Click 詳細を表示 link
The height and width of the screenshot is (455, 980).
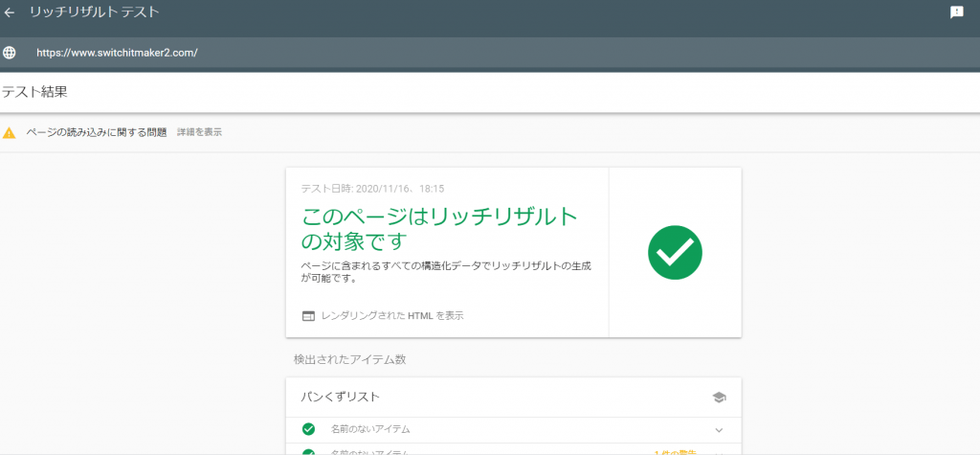click(x=199, y=132)
